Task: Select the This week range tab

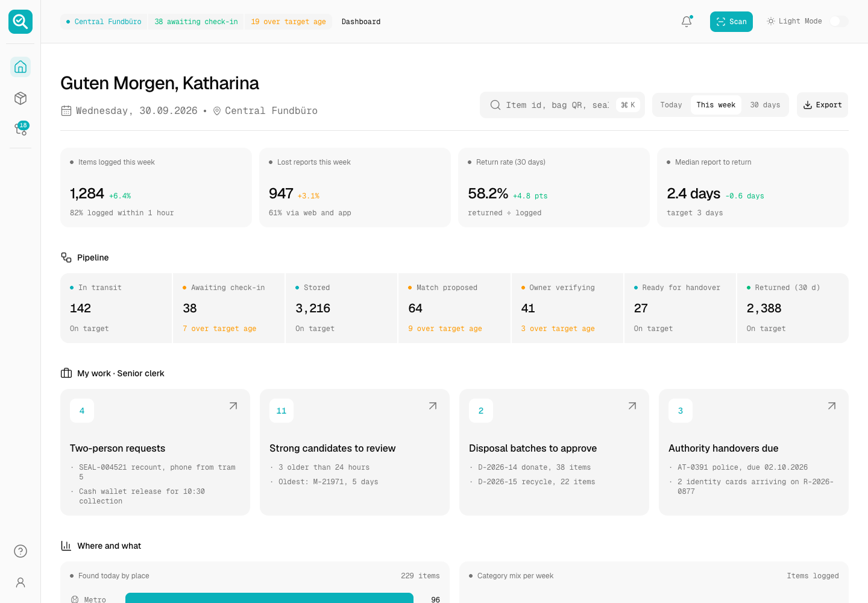Action: pos(716,105)
